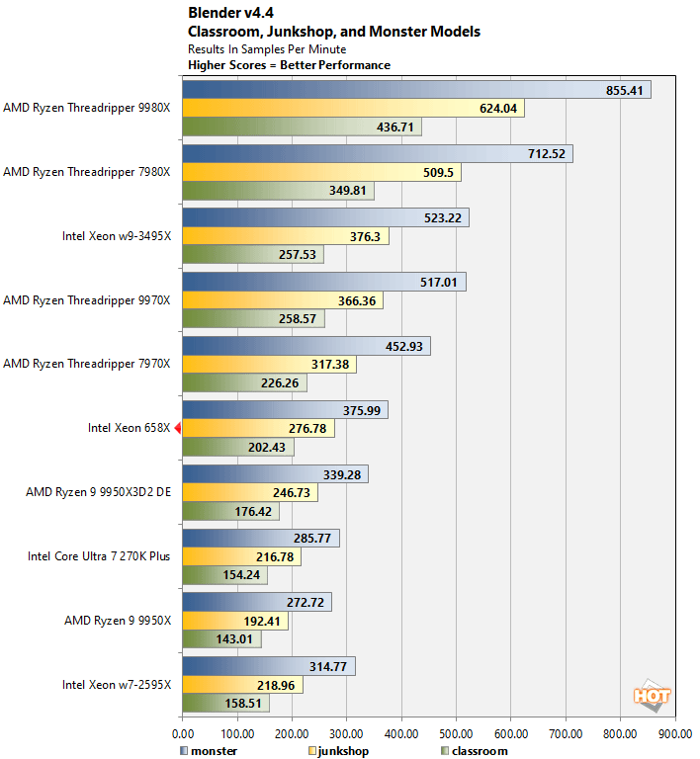Screen dimensions: 700x759
Task: Select the 'Intel Xeon w9-3495X' label
Action: (x=117, y=236)
